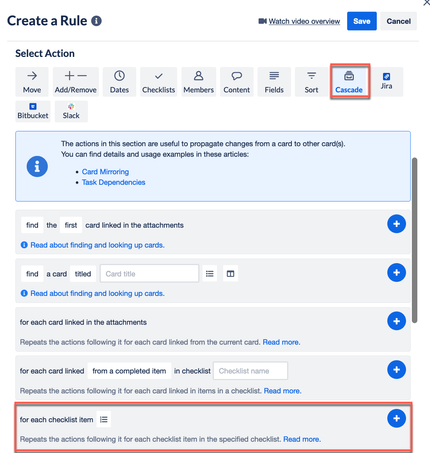Image resolution: width=430 pixels, height=453 pixels.
Task: Open the Slack integration actions
Action: (71, 111)
